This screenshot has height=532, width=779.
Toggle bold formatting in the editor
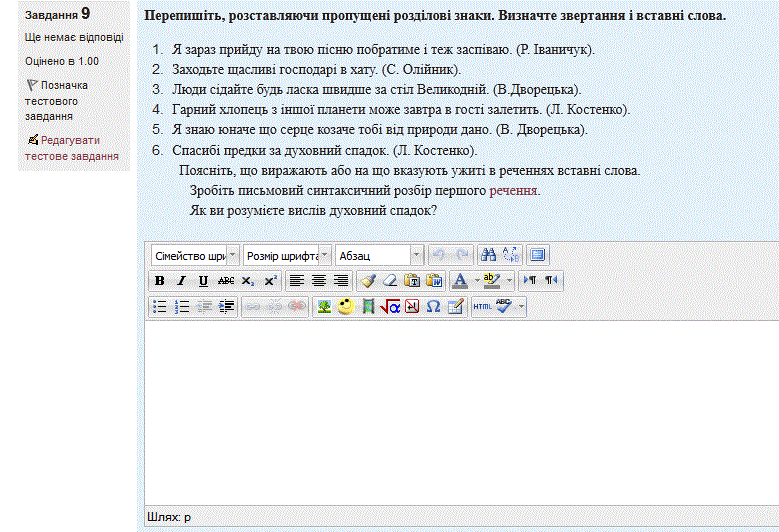pos(159,281)
